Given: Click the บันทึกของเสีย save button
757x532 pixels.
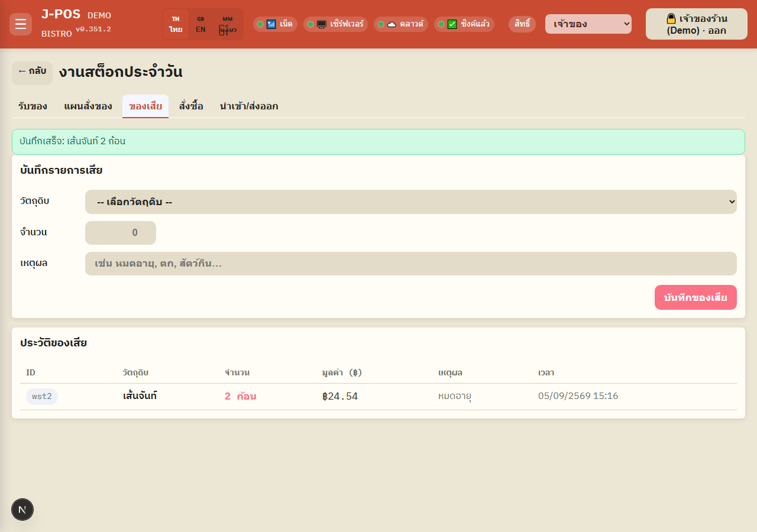Looking at the screenshot, I should tap(695, 297).
